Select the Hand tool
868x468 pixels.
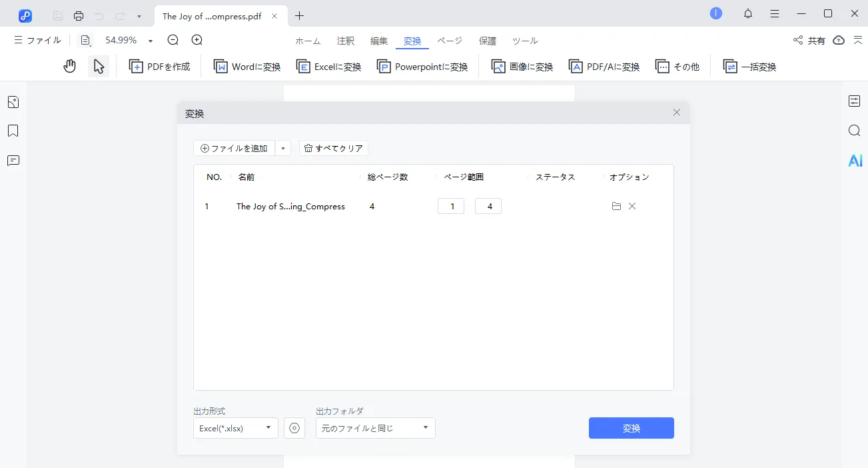(x=69, y=66)
